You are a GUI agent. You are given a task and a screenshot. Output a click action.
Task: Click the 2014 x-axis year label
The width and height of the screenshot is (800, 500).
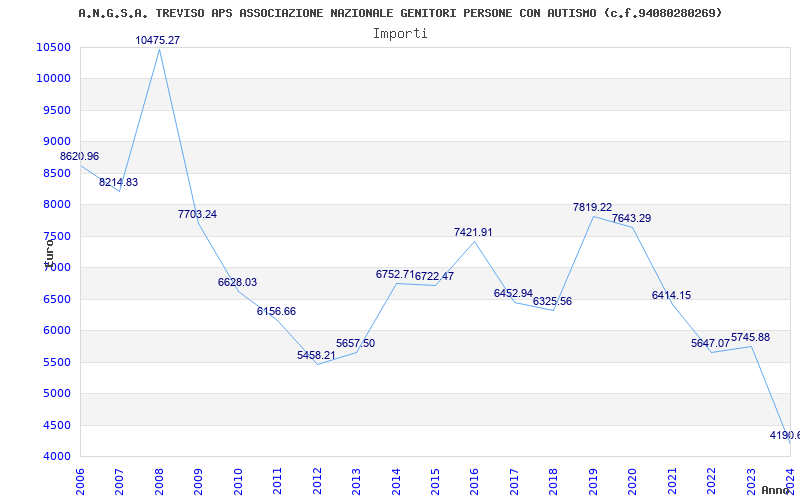tap(396, 482)
